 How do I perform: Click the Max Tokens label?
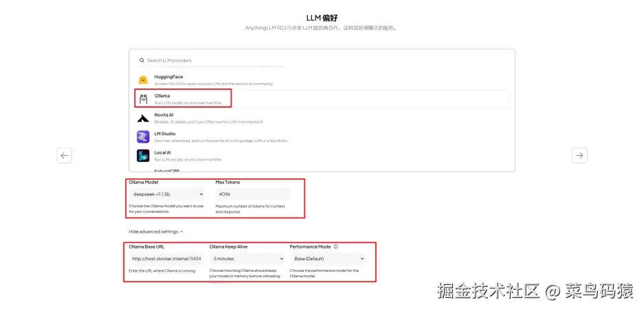click(227, 182)
